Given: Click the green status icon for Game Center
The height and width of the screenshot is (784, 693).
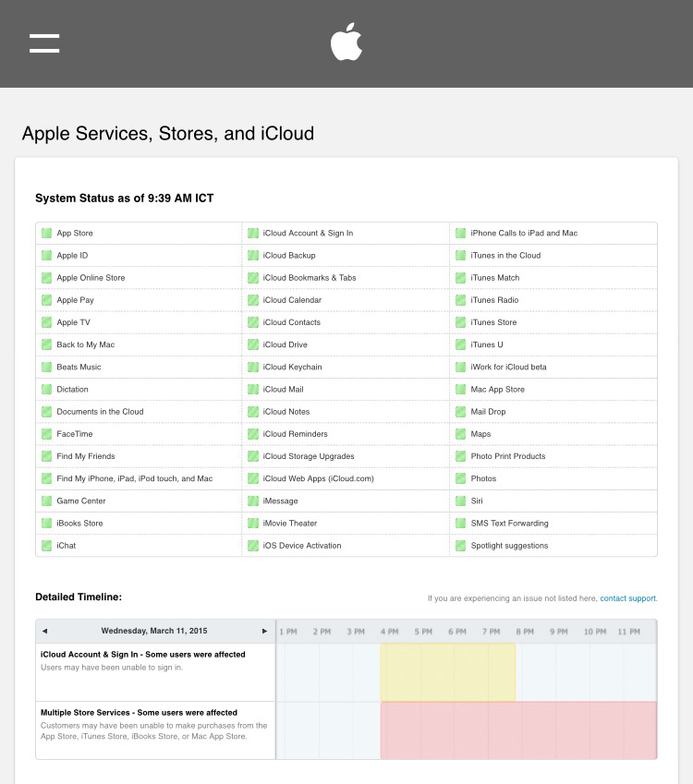Looking at the screenshot, I should [46, 501].
